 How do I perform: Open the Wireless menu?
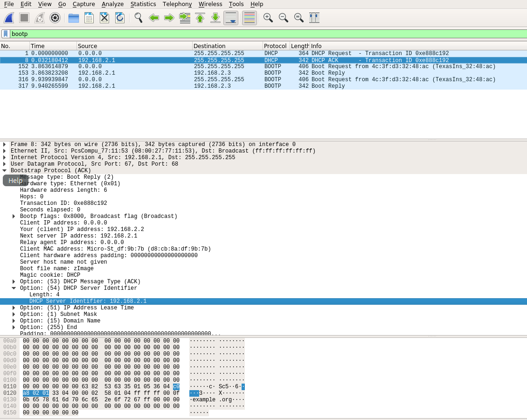pos(210,4)
